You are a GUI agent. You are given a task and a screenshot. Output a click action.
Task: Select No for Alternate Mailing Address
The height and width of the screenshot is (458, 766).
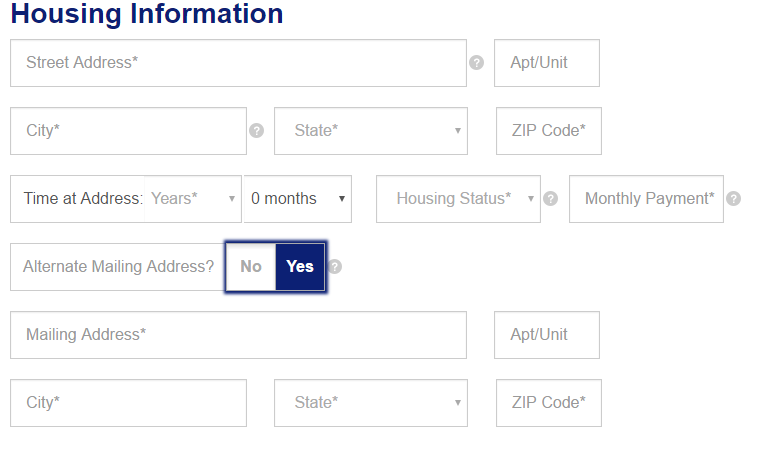tap(251, 267)
